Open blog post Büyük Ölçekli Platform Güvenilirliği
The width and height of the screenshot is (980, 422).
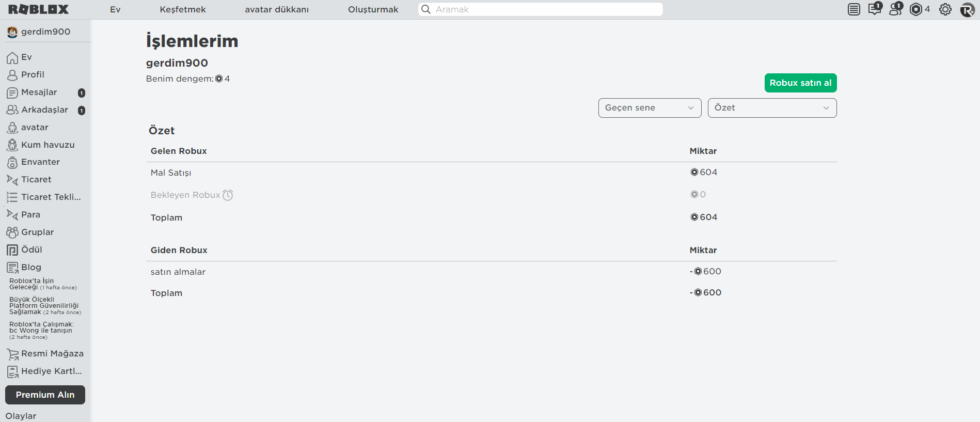click(45, 306)
